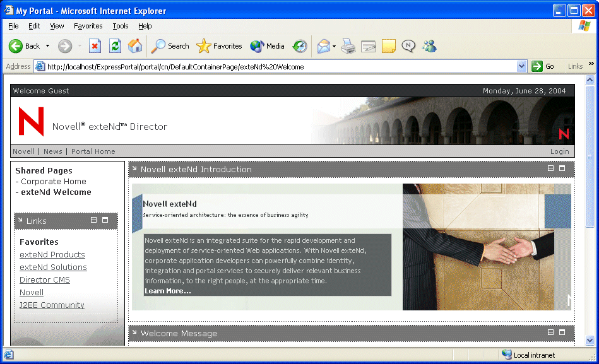Open the Director CMS link
599x364 pixels.
[x=45, y=279]
